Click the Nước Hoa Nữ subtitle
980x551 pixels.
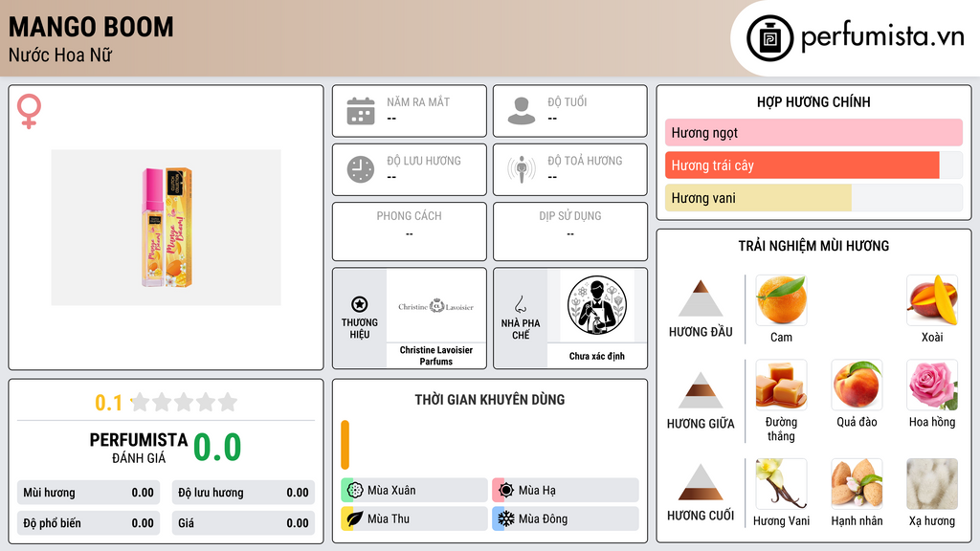pyautogui.click(x=60, y=55)
